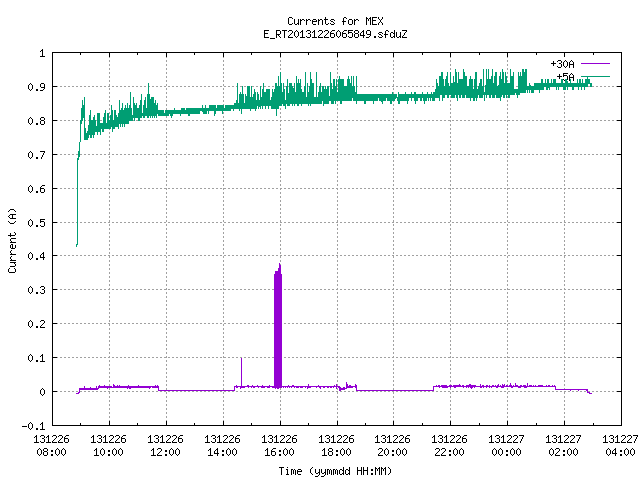640x480 pixels.
Task: Click the y-axis tick value '0.6'
Action: (x=36, y=189)
